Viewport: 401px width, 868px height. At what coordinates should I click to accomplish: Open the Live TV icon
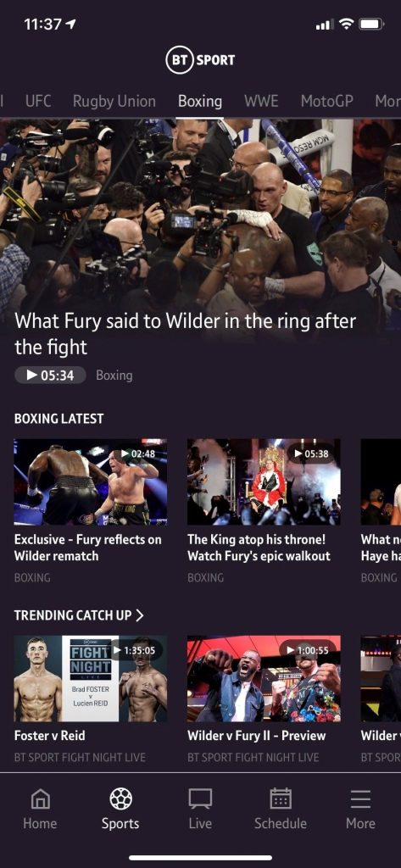[200, 798]
